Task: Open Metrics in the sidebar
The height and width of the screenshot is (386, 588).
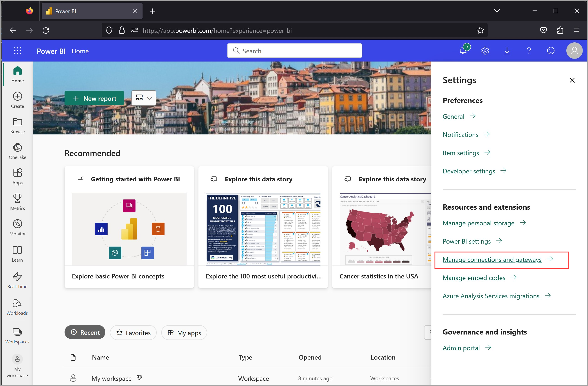Action: click(x=17, y=202)
